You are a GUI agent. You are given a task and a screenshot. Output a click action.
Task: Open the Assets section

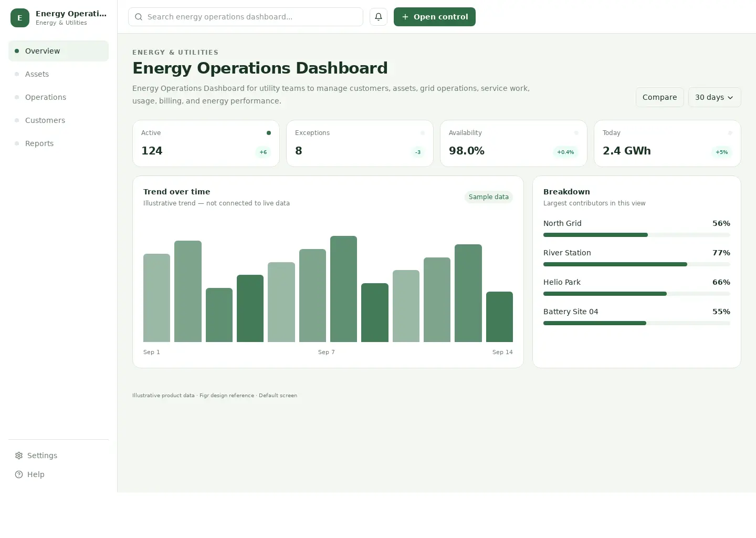[59, 74]
